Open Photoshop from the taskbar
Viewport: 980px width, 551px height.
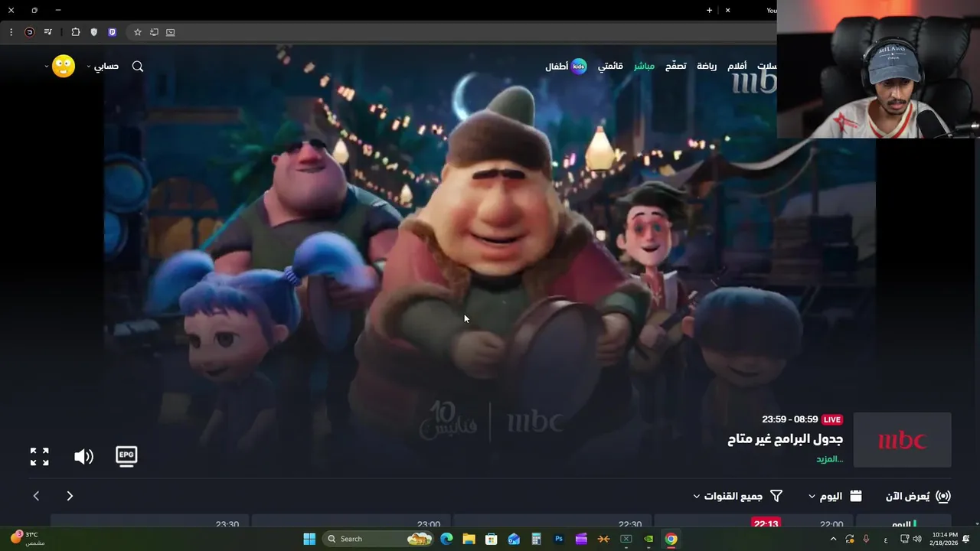click(559, 539)
